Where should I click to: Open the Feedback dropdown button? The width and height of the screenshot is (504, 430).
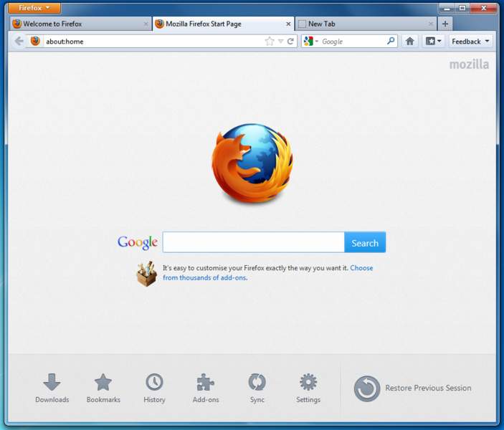[x=470, y=41]
